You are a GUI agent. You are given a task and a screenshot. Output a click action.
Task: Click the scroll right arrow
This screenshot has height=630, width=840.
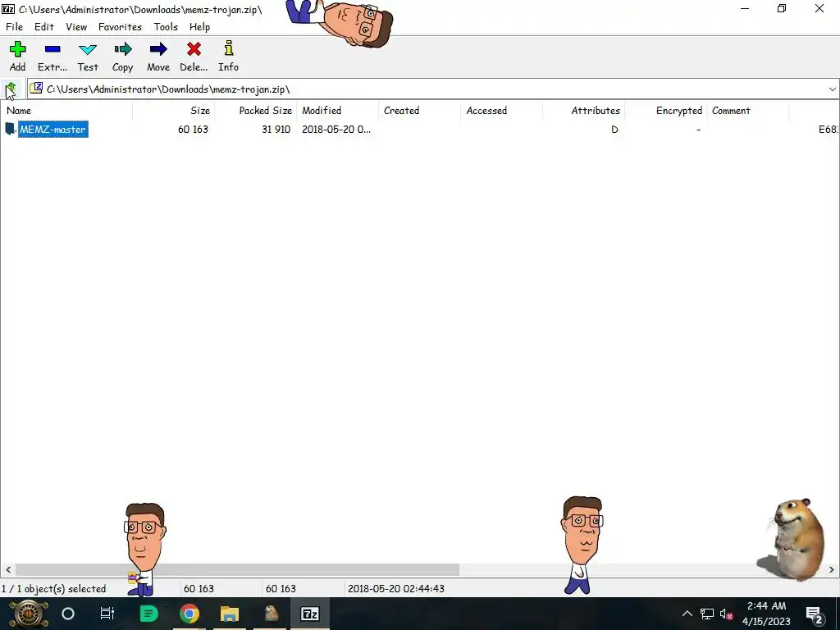tap(832, 569)
